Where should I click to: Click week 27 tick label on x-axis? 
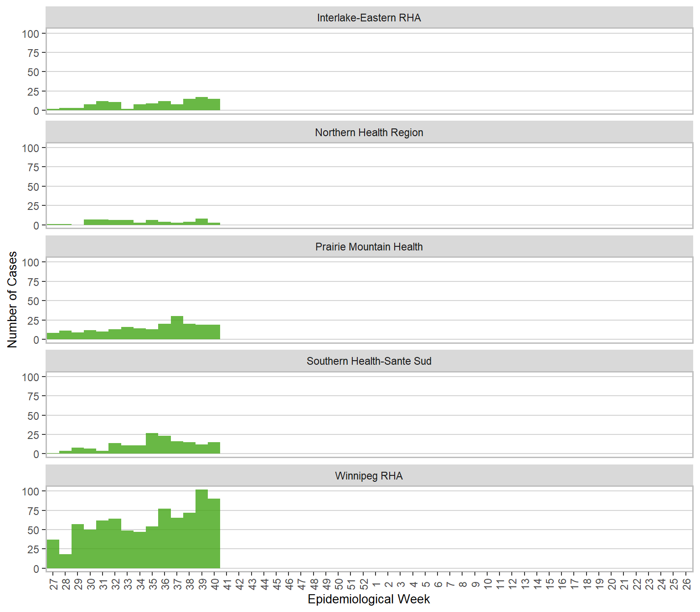[x=53, y=584]
